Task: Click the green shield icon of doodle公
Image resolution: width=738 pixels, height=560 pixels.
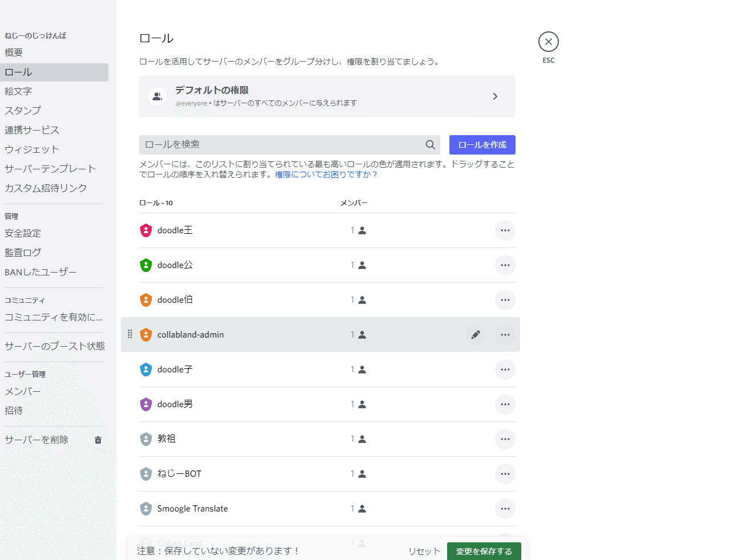Action: point(146,265)
